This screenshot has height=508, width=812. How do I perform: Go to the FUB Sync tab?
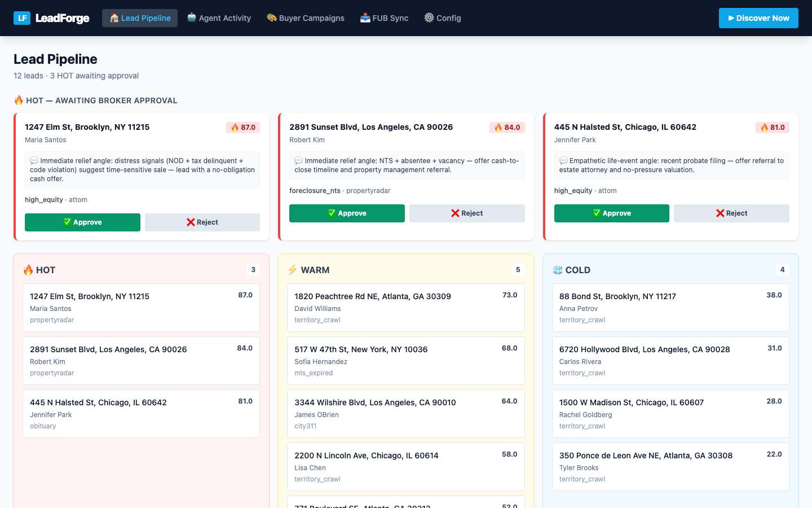pos(385,18)
